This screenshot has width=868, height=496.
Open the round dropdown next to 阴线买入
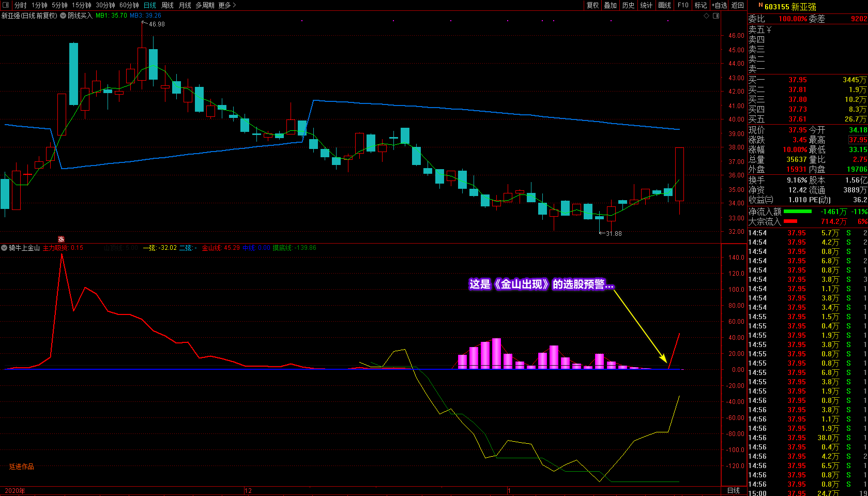(x=63, y=16)
